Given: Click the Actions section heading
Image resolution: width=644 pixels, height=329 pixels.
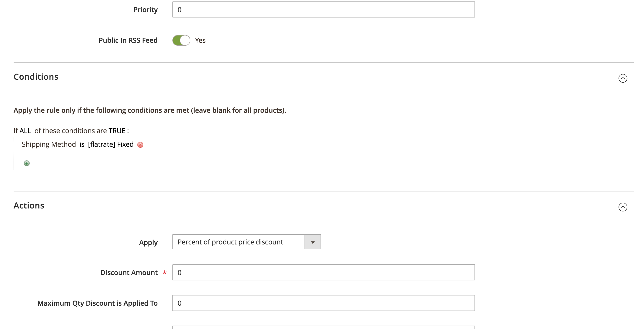Looking at the screenshot, I should point(29,205).
